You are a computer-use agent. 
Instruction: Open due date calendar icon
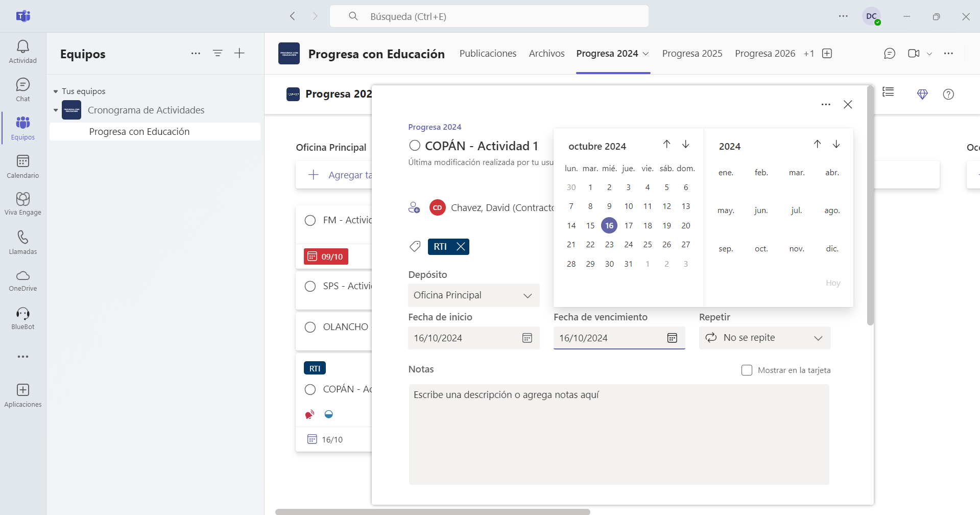672,338
